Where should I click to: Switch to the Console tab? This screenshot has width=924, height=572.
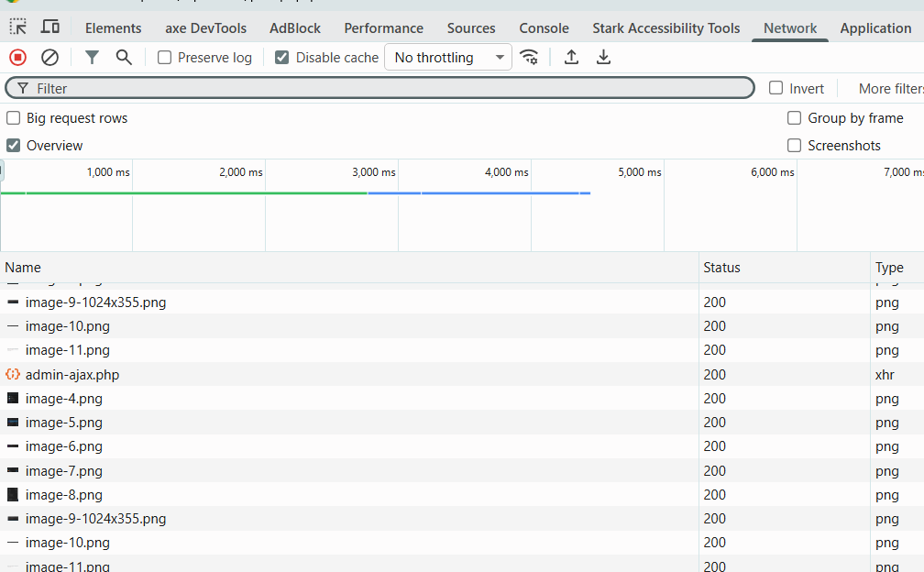click(x=544, y=28)
